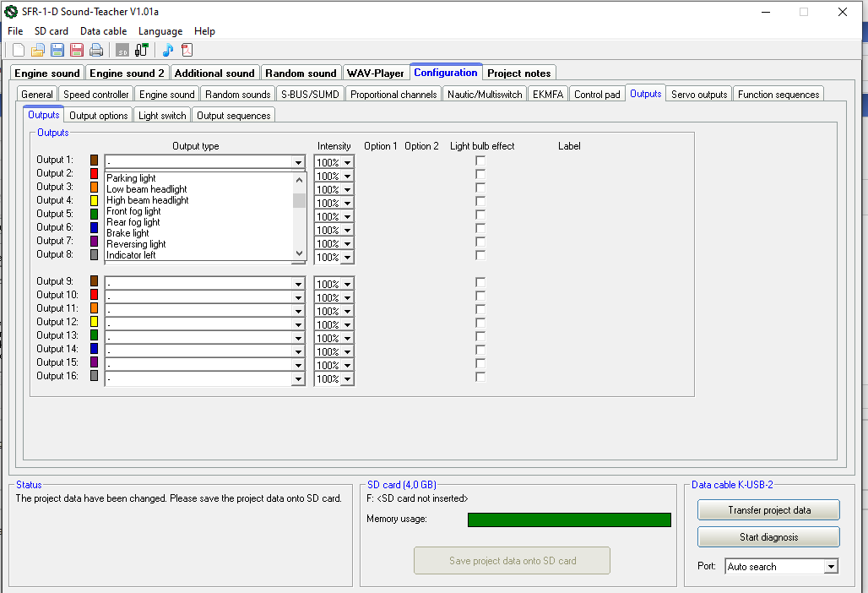Viewport: 868px width, 593px height.
Task: Toggle light bulb effect for Output 16
Action: point(480,377)
